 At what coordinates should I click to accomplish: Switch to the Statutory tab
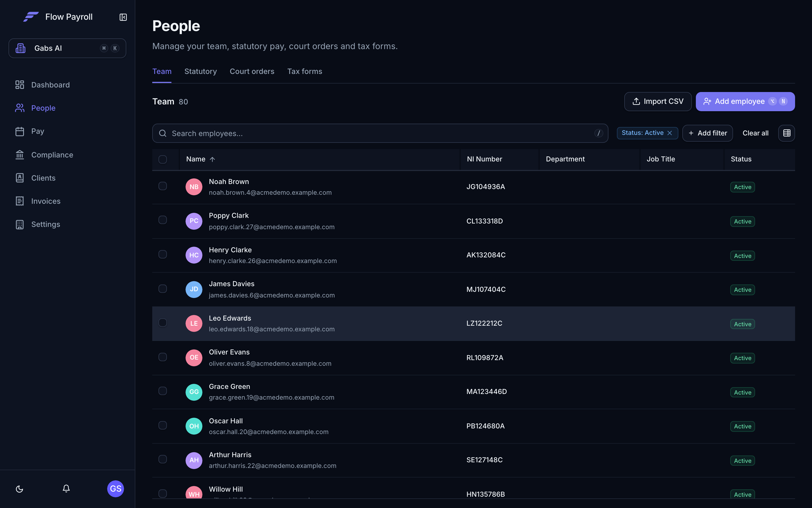point(201,72)
